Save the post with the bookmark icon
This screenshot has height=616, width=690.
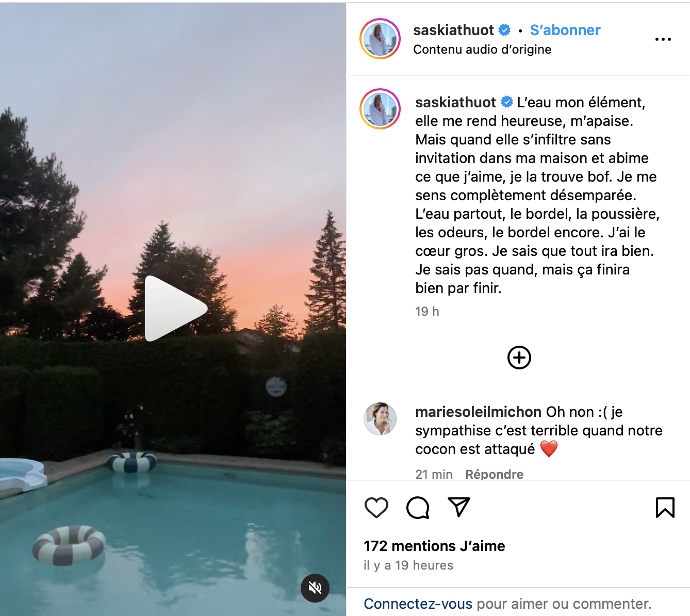tap(665, 508)
